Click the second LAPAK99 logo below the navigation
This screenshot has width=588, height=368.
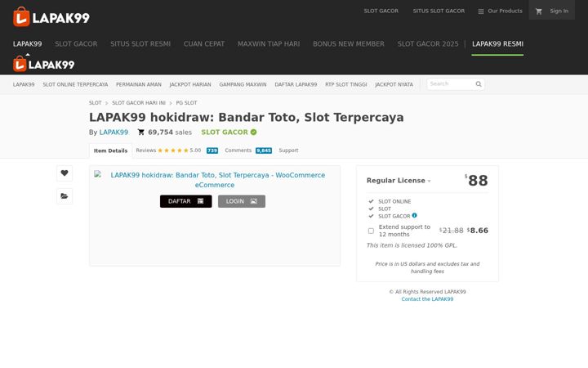click(44, 64)
